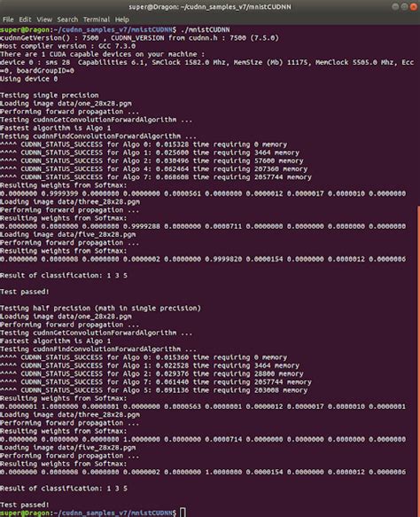Click the terminal cursor at the bottom prompt
Viewport: 420px width, 517px height.
(x=183, y=513)
